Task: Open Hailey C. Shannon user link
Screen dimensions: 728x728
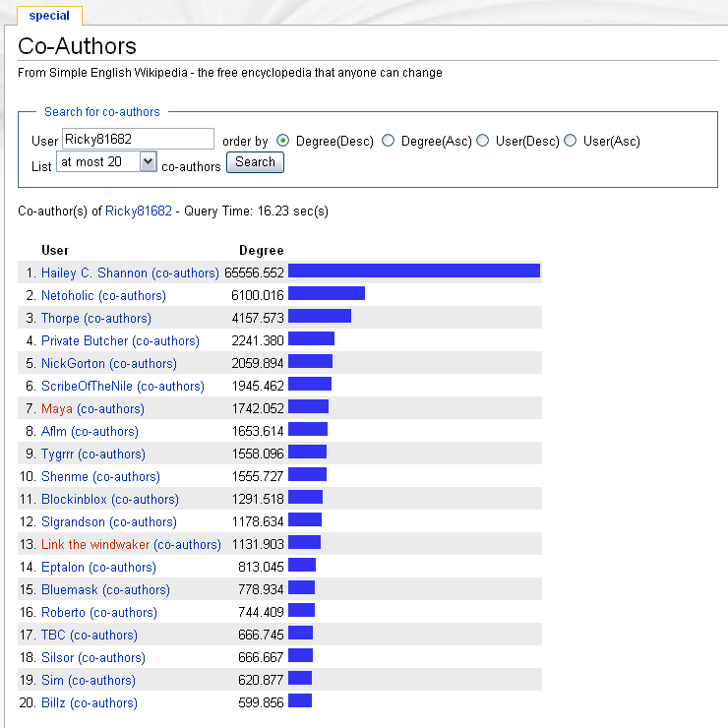Action: click(x=94, y=273)
